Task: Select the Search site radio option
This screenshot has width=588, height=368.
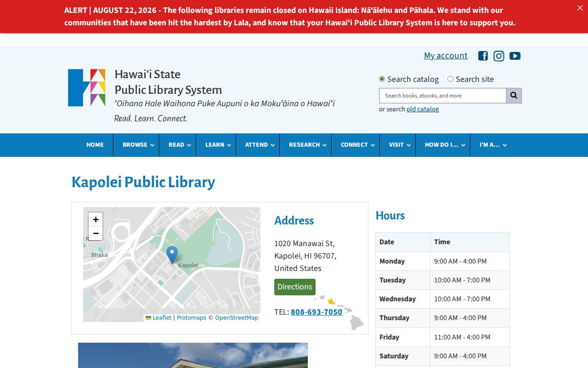Action: point(450,79)
